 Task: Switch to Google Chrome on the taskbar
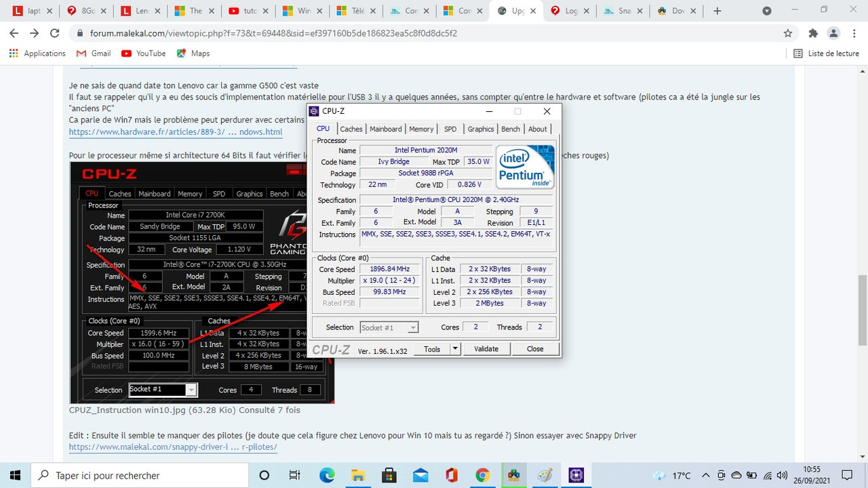[483, 475]
